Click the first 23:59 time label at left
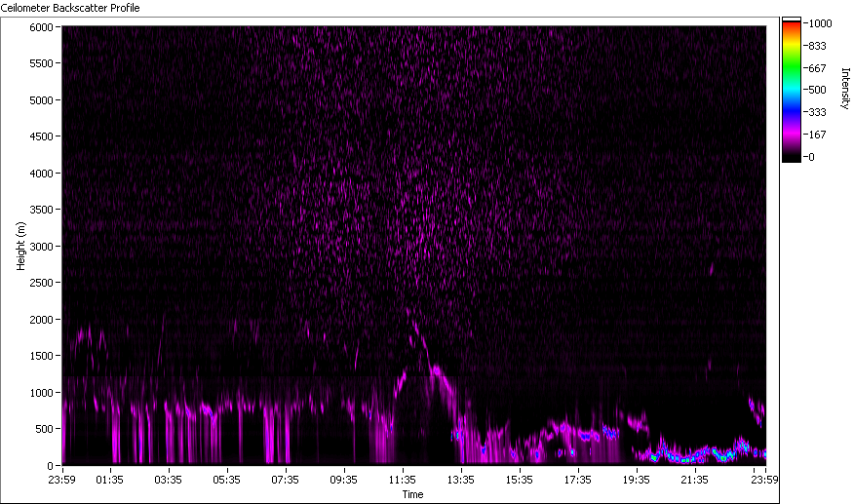Viewport: 854px width, 504px height. (x=61, y=480)
